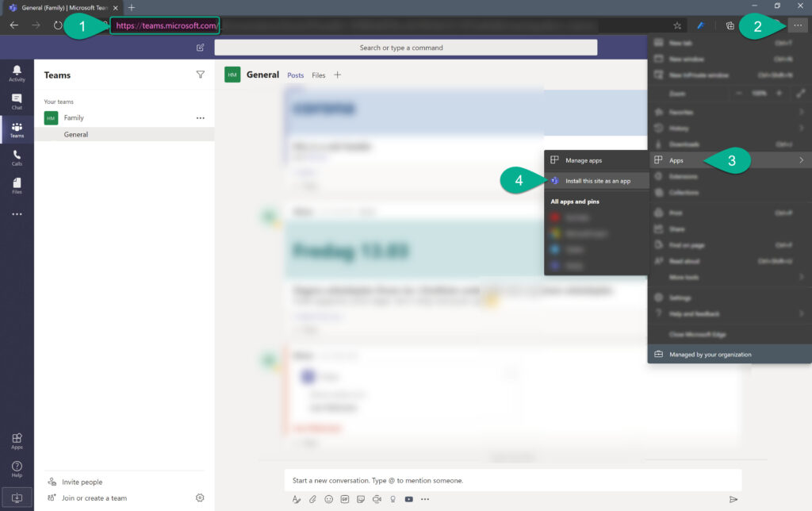812x511 pixels.
Task: Click the Search or type a command box
Action: point(405,48)
